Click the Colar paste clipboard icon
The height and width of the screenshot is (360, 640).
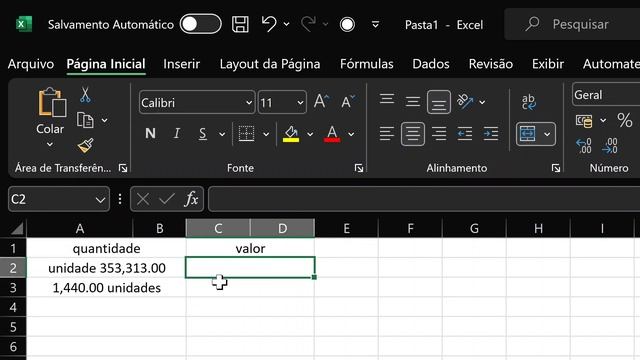52,102
